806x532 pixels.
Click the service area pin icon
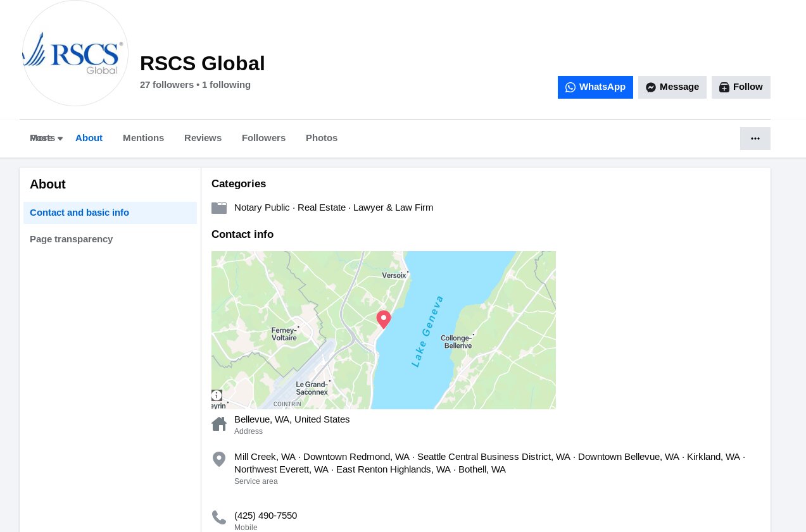(219, 459)
